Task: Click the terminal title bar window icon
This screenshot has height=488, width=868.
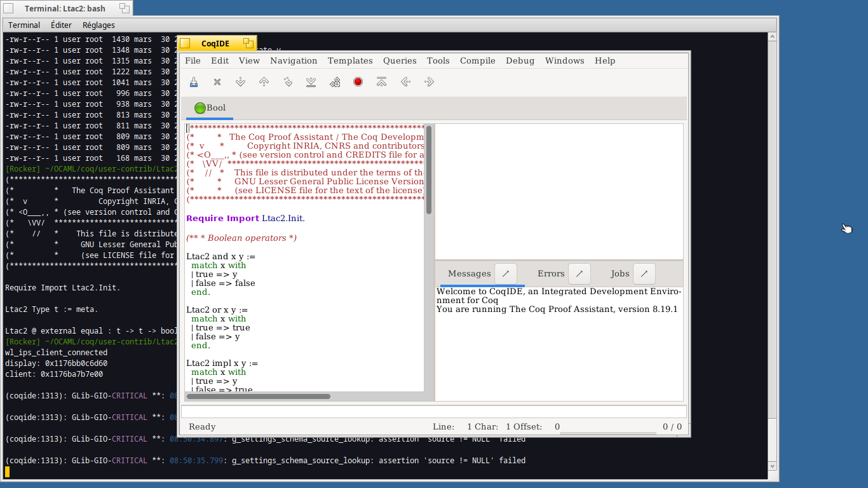Action: click(x=8, y=8)
